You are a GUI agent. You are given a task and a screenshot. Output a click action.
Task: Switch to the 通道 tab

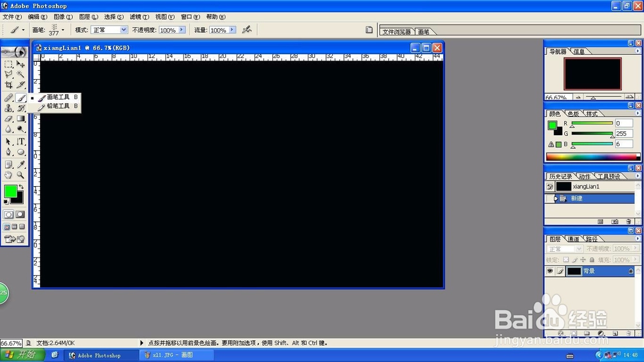click(573, 239)
